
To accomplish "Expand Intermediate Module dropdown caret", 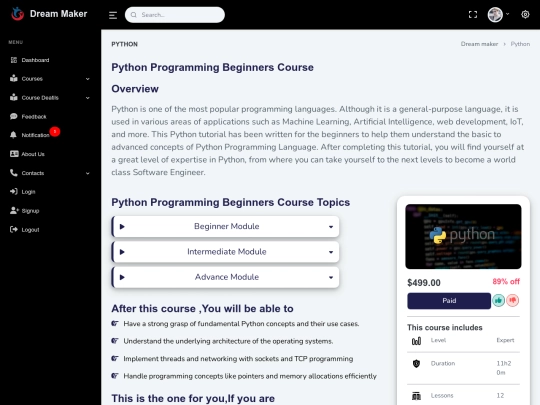I will pos(331,252).
